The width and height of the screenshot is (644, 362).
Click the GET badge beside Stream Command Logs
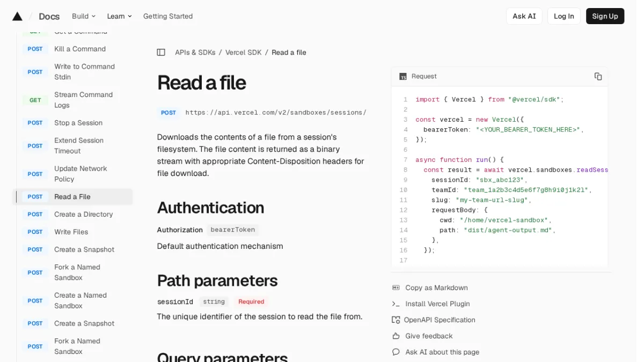pos(35,100)
